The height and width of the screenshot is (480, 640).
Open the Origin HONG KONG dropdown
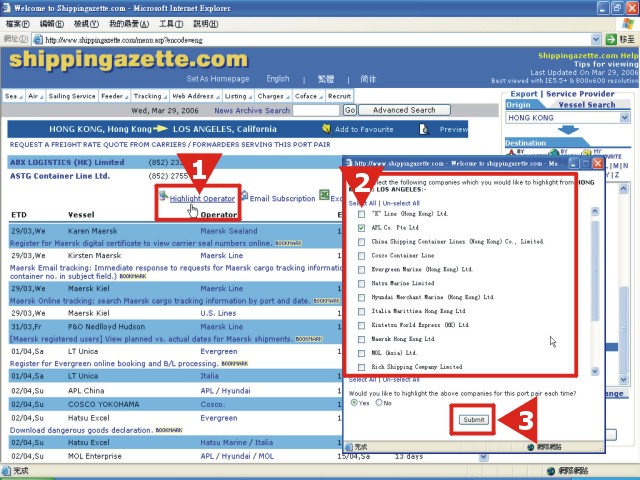[x=624, y=118]
